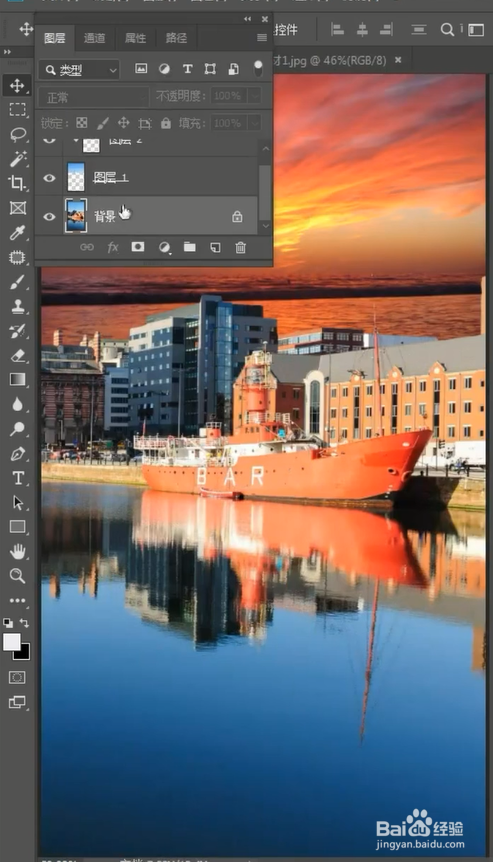The image size is (493, 862).
Task: Swap foreground and background colors
Action: coord(24,623)
